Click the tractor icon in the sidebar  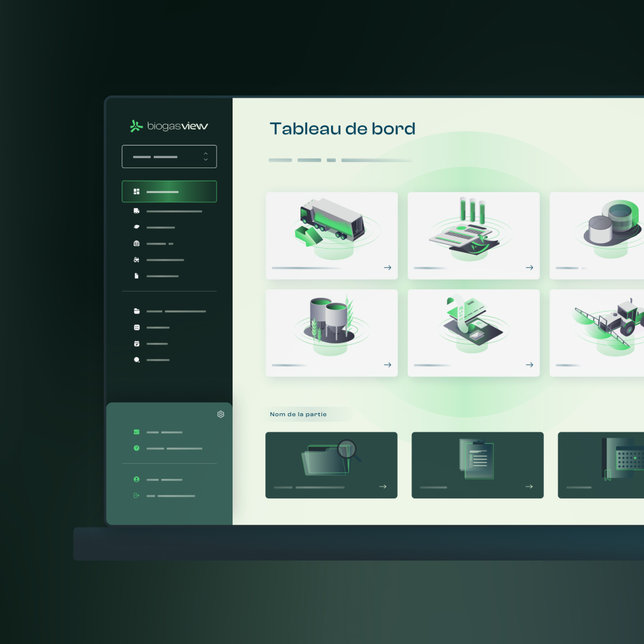click(x=137, y=260)
